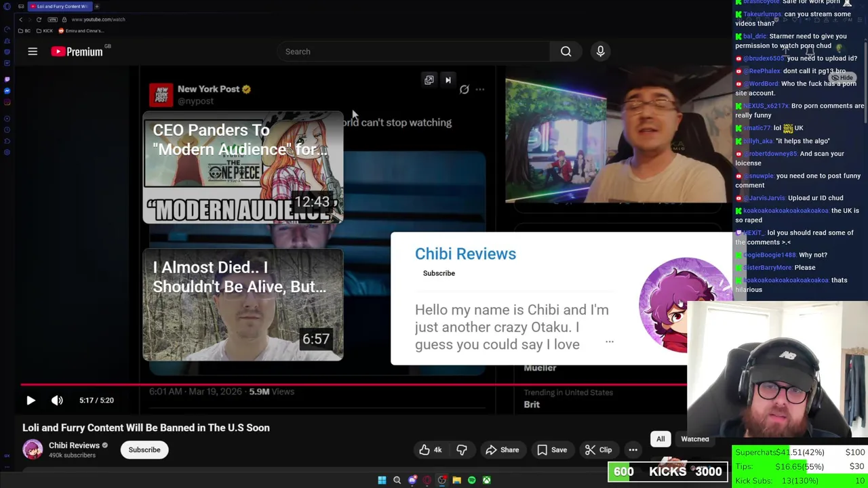Save the video to a playlist
The image size is (868, 488).
[x=552, y=449]
